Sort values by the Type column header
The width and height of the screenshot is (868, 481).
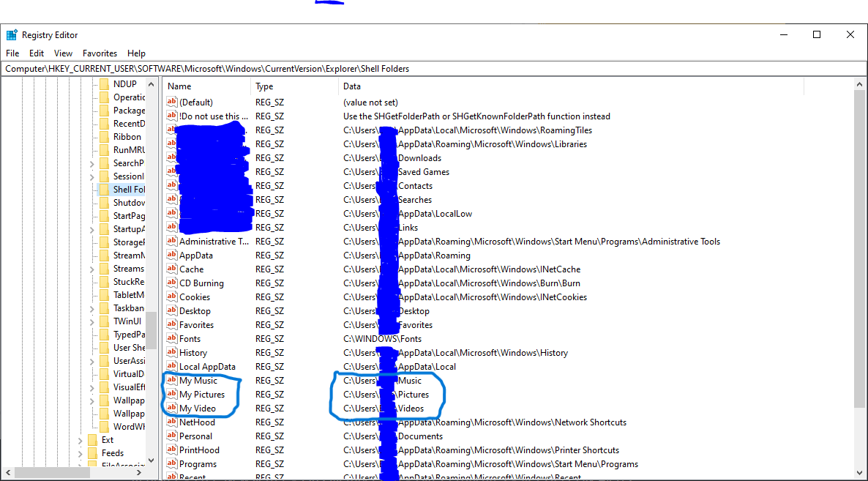[293, 86]
